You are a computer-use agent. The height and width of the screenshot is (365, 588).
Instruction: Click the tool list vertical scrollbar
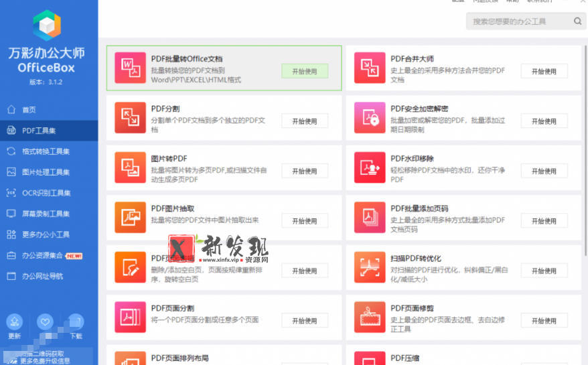(585, 150)
